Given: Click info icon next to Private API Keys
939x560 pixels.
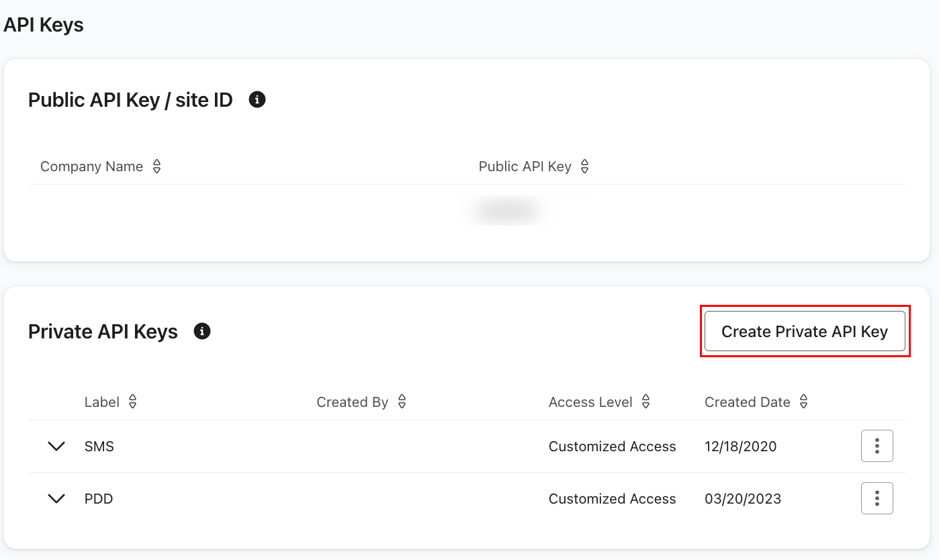Looking at the screenshot, I should (202, 331).
